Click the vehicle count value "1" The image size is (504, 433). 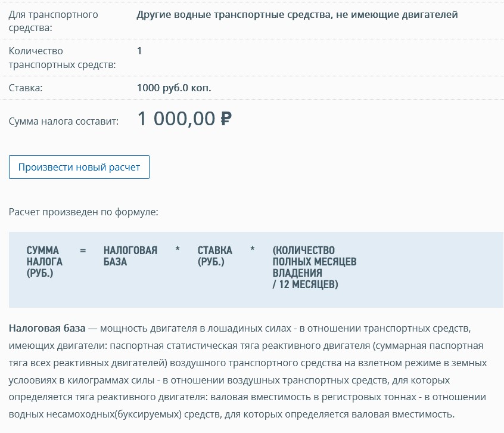[139, 51]
